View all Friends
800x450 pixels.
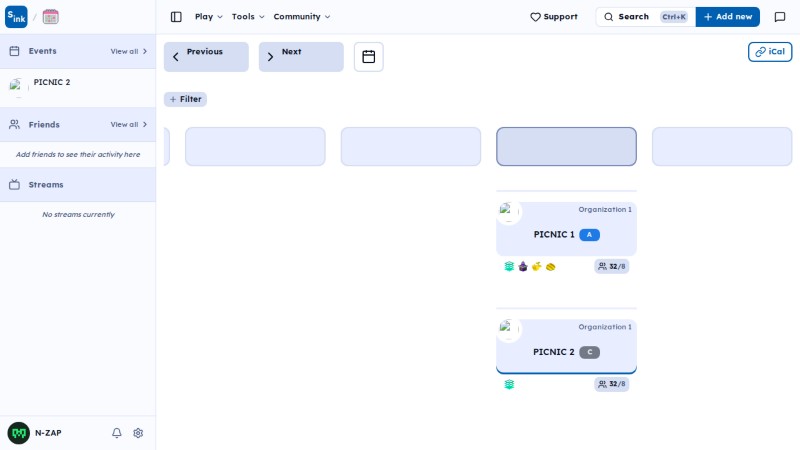click(x=129, y=124)
